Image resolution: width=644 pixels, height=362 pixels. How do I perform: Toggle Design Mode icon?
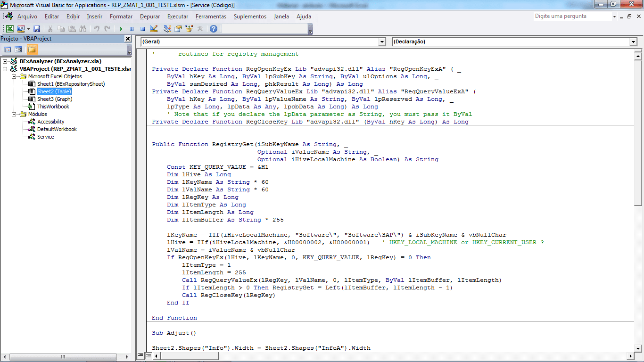[x=154, y=29]
